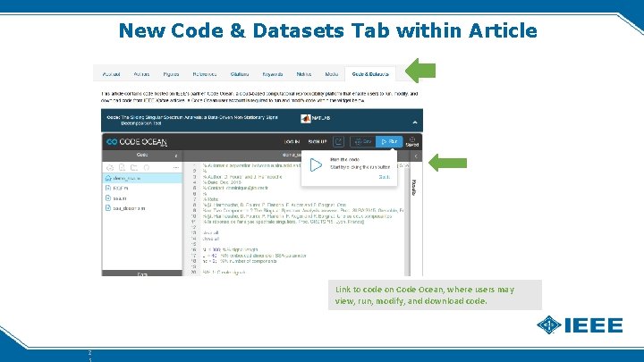Screen dimensions: 644x362
Task: Click the MATLAB logo icon
Action: (x=306, y=119)
